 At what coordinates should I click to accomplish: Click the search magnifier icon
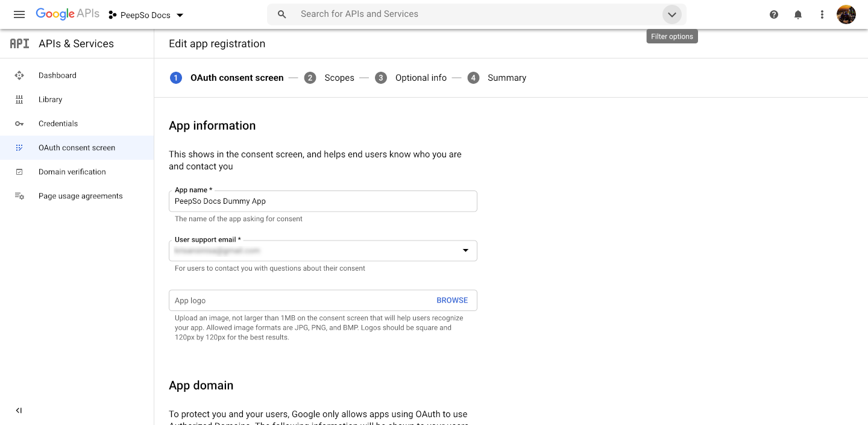(281, 14)
